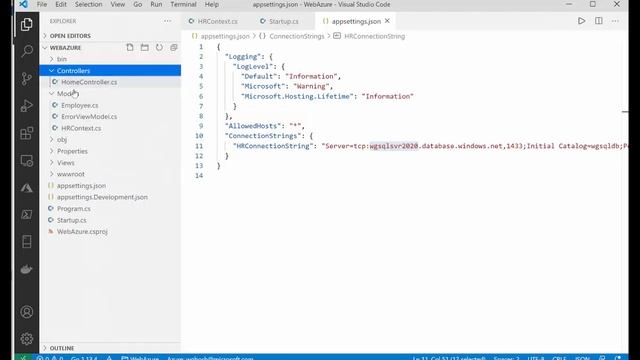This screenshot has width=640, height=360.
Task: Click the Run play icon in editor toolbar
Action: 581,21
